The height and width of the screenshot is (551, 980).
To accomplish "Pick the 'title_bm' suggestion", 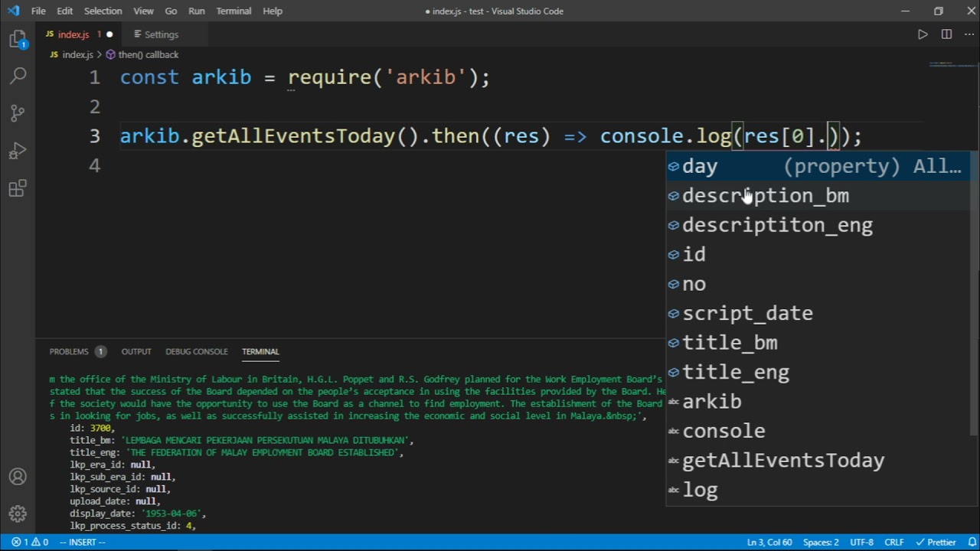I will click(818, 342).
